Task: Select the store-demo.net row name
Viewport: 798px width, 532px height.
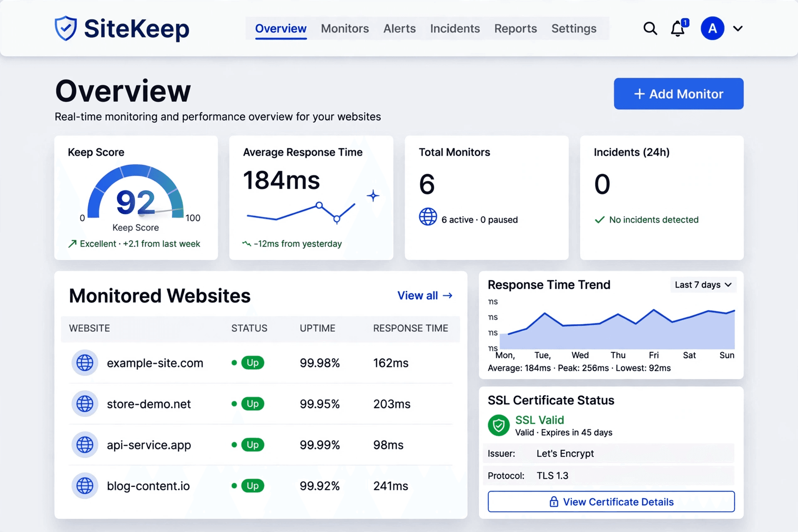Action: tap(149, 404)
